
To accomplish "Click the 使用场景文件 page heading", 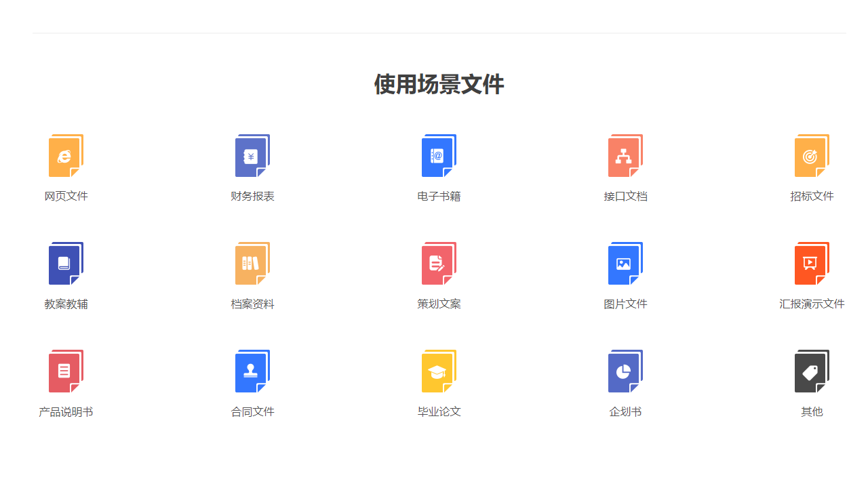I will pos(438,84).
